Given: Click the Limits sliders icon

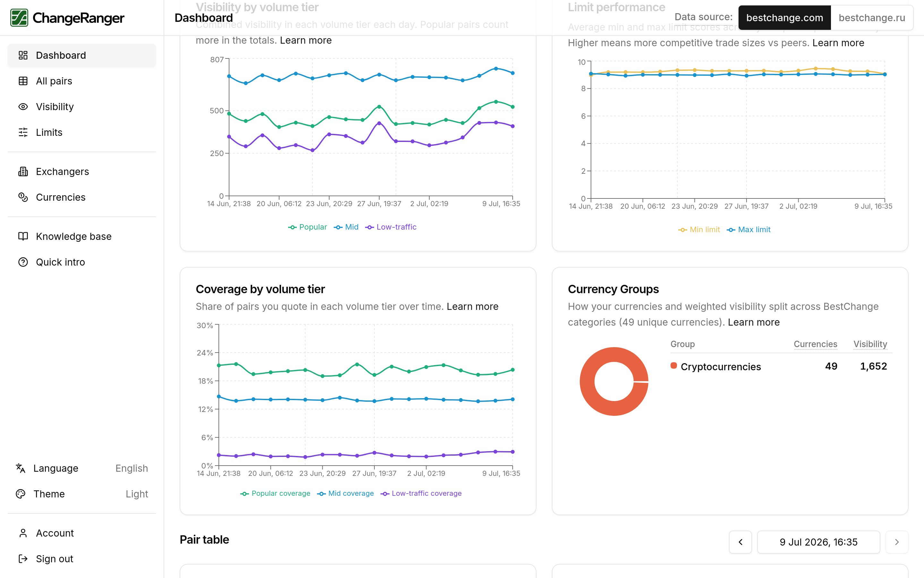Looking at the screenshot, I should (x=23, y=132).
